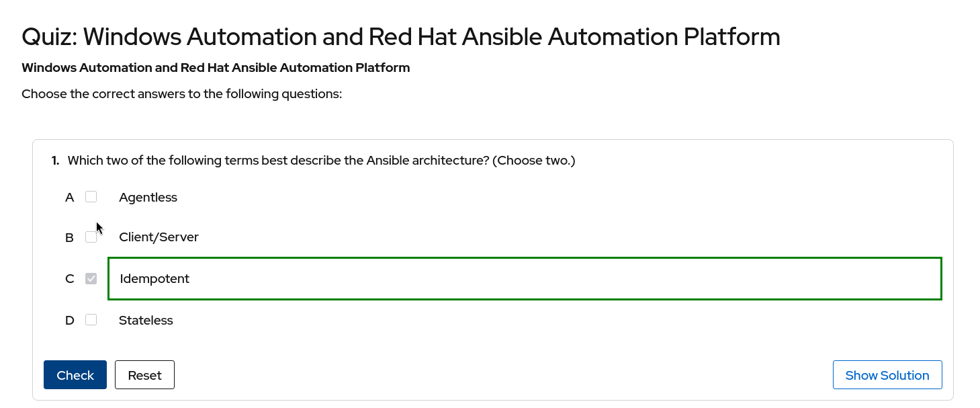Enable the Client/Server checkbox
This screenshot has height=408, width=980.
point(91,237)
